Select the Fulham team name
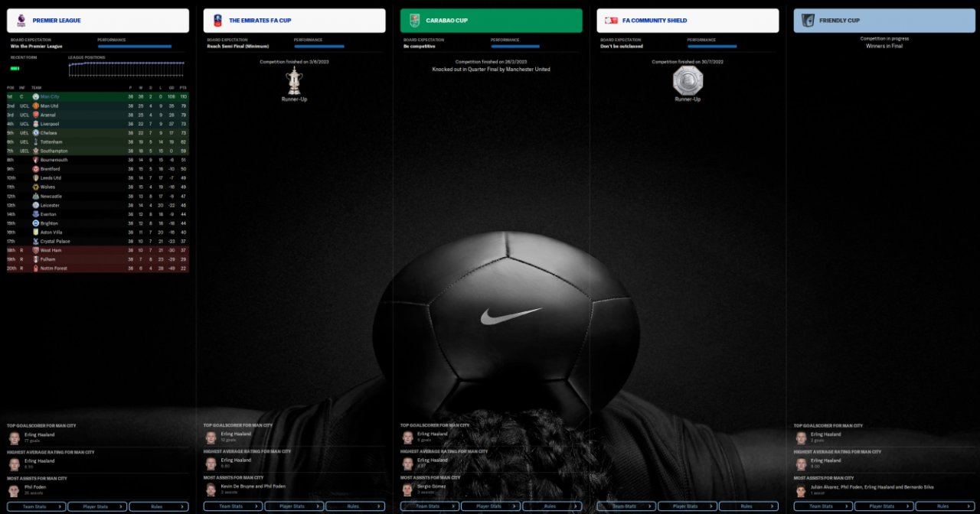 [x=48, y=259]
